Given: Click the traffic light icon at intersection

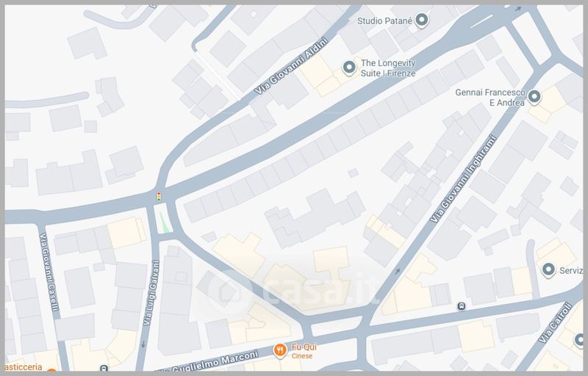Looking at the screenshot, I should (x=159, y=196).
